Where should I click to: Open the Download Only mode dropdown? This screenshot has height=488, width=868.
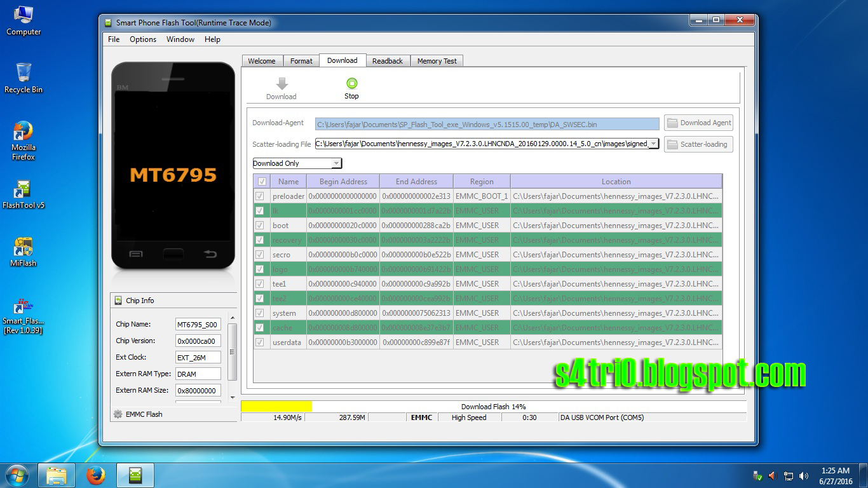pyautogui.click(x=297, y=163)
